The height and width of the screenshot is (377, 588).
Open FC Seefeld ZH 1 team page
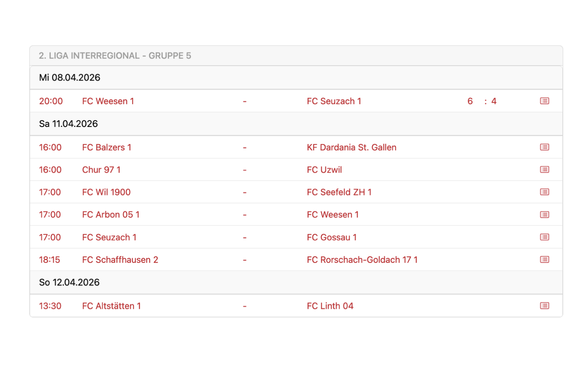[x=339, y=192]
